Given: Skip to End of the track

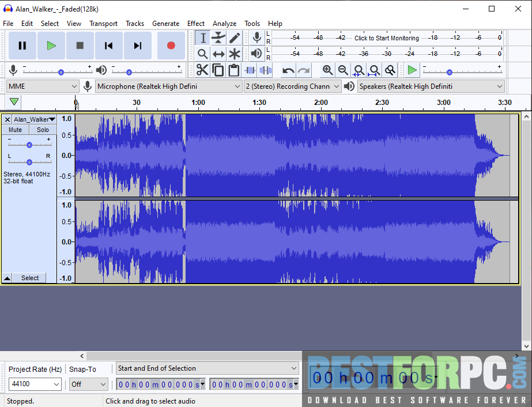Looking at the screenshot, I should point(137,46).
